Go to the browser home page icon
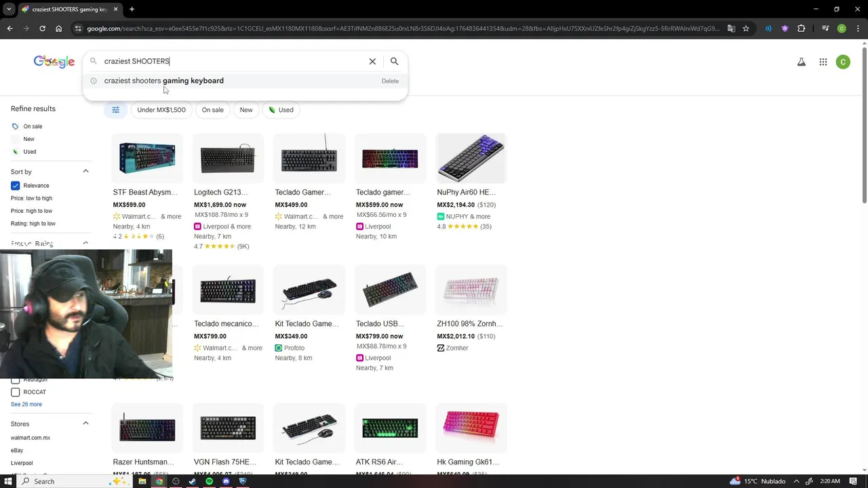The height and width of the screenshot is (488, 868). [x=58, y=28]
